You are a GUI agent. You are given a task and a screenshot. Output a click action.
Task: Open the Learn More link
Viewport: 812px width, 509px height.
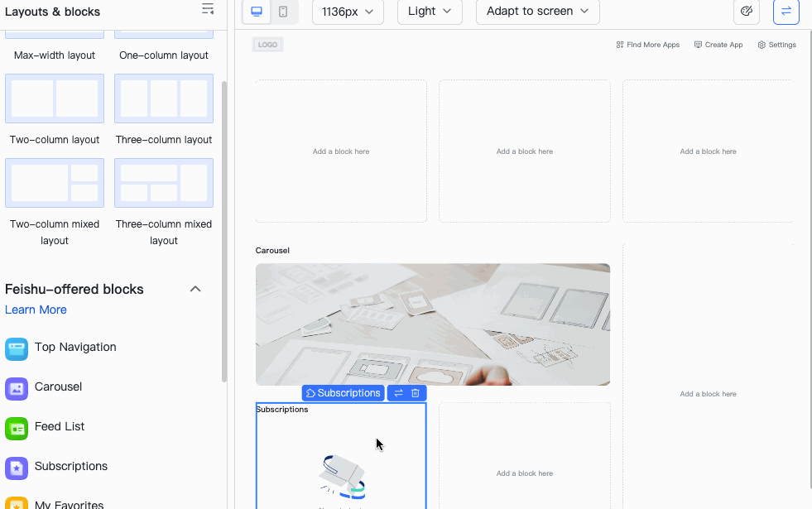(x=36, y=310)
